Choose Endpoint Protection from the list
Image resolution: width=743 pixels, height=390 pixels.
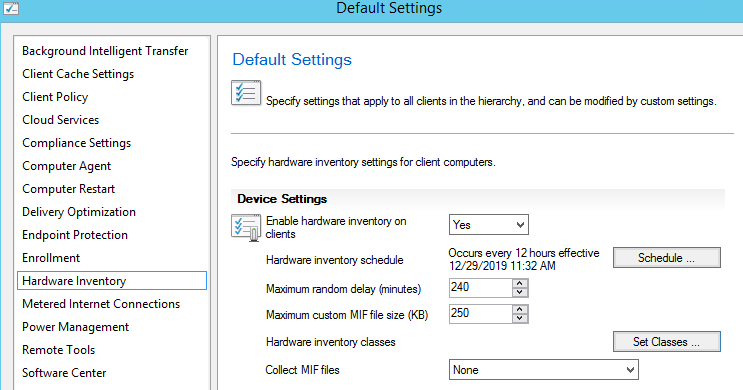pos(75,235)
